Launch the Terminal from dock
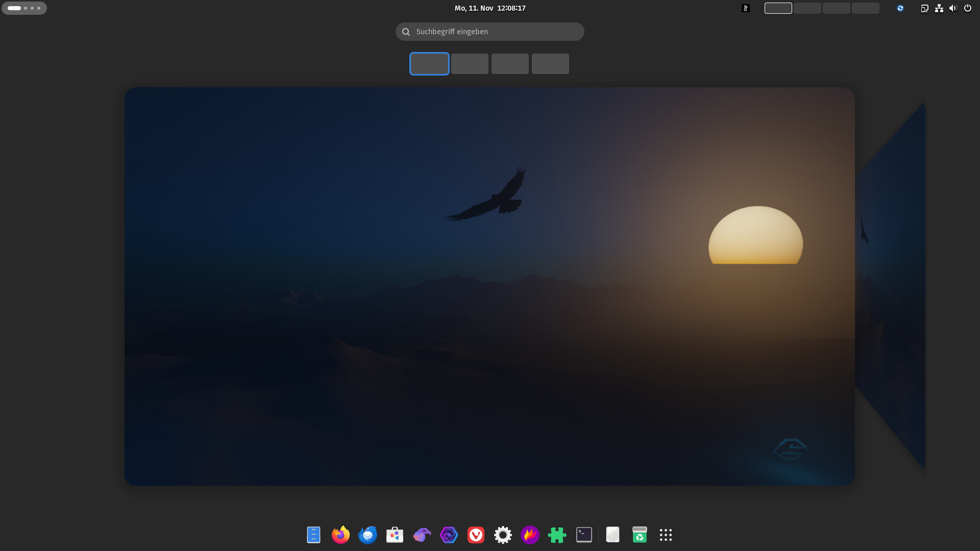 pos(584,535)
